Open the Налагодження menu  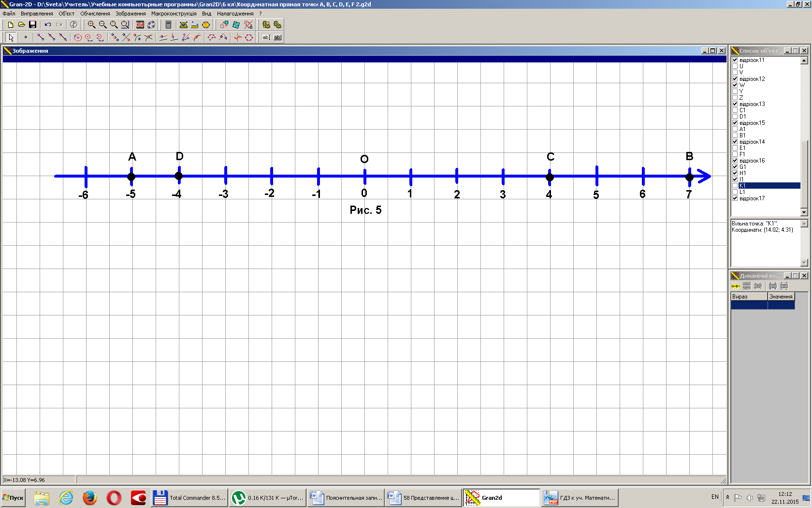pos(235,14)
